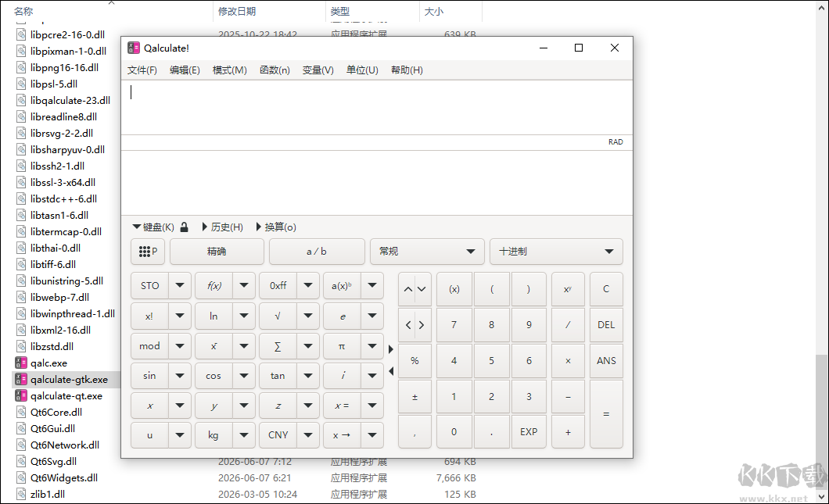Click the imaginary unit i button
The image size is (829, 504).
(x=342, y=376)
